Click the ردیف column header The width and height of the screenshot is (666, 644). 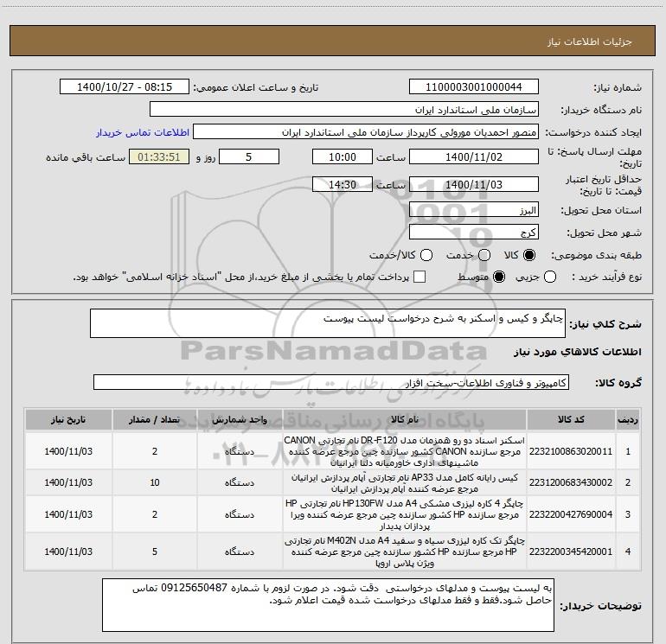click(x=628, y=419)
